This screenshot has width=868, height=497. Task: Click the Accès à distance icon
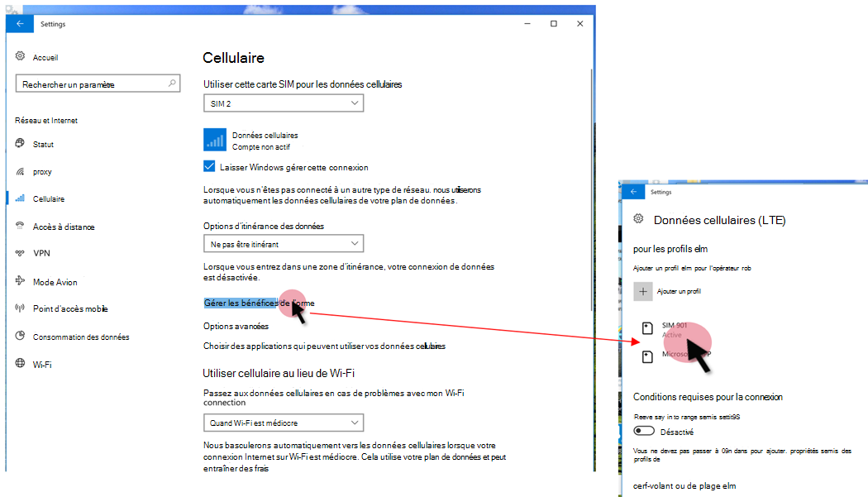pos(20,226)
